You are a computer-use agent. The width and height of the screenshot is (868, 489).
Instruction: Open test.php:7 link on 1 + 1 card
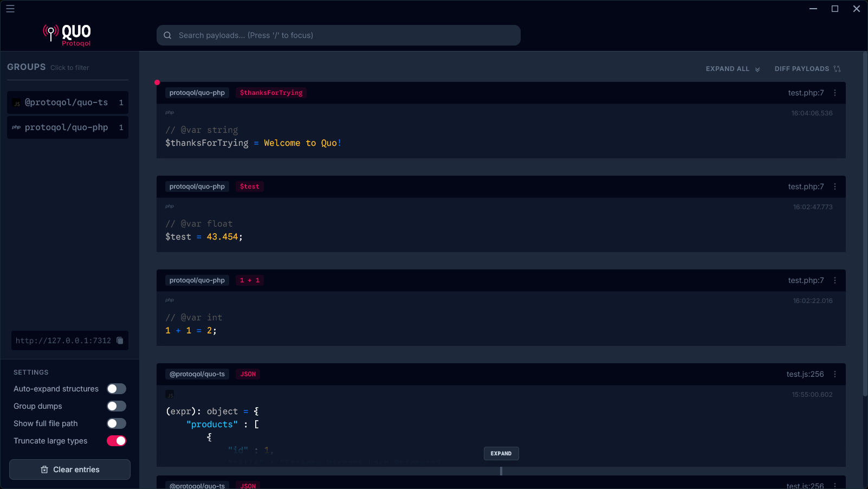[x=806, y=280]
